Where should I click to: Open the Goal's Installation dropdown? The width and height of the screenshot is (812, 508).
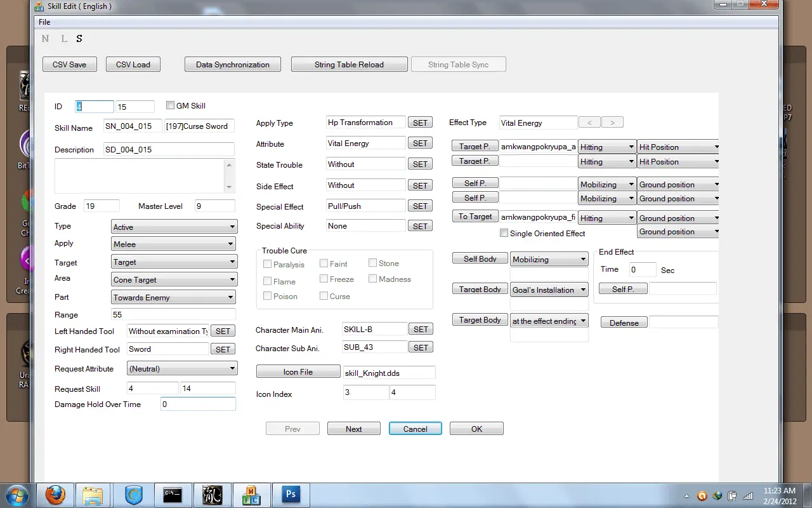click(x=549, y=290)
